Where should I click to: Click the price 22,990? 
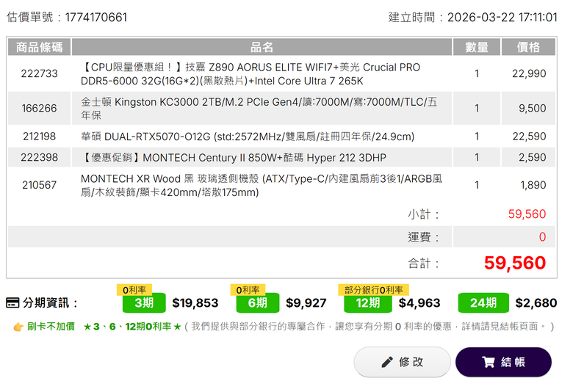529,74
